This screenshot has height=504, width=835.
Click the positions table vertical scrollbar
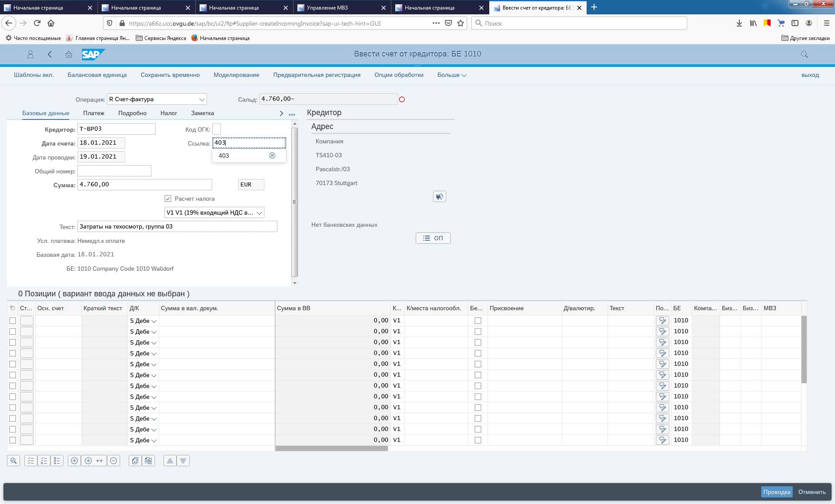[804, 349]
